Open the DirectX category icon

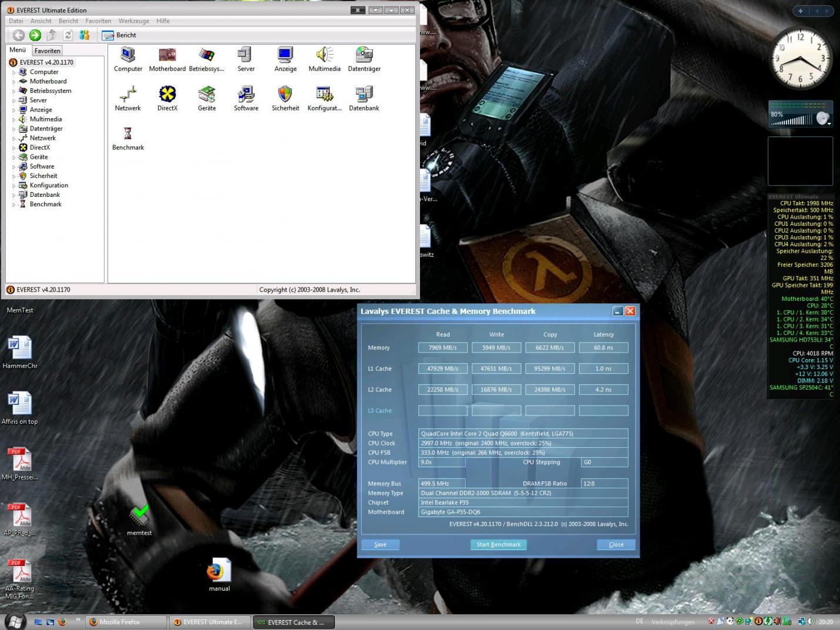click(167, 99)
